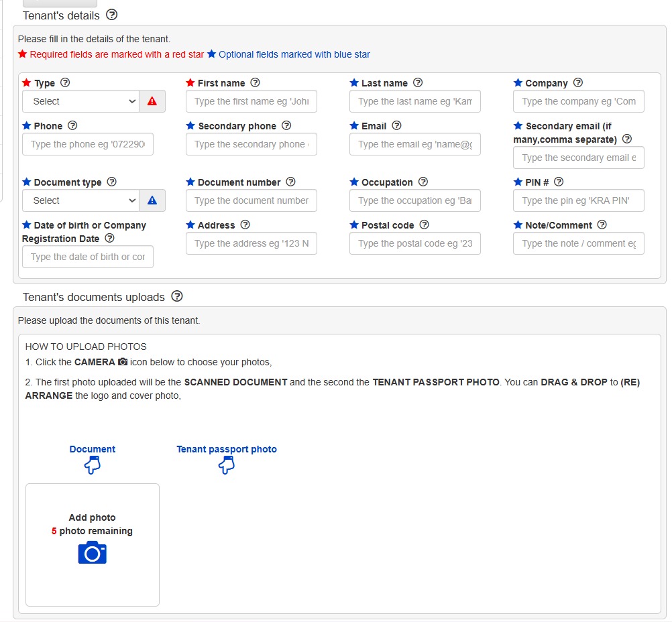Click the red warning triangle beside Type

click(152, 101)
